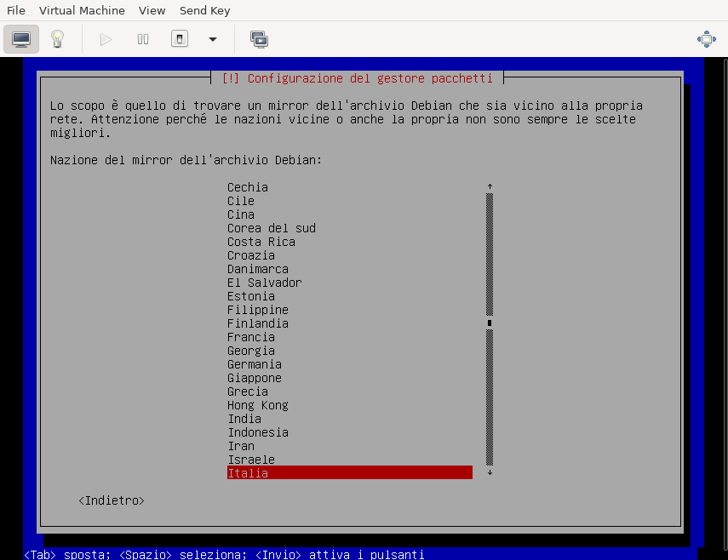Select Cechia from the country list
Viewport: 728px width, 560px height.
point(350,187)
